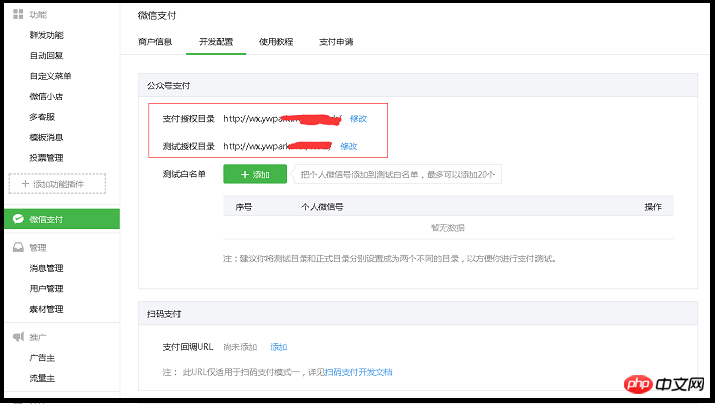Click the 暂无数据 empty table text

(448, 228)
